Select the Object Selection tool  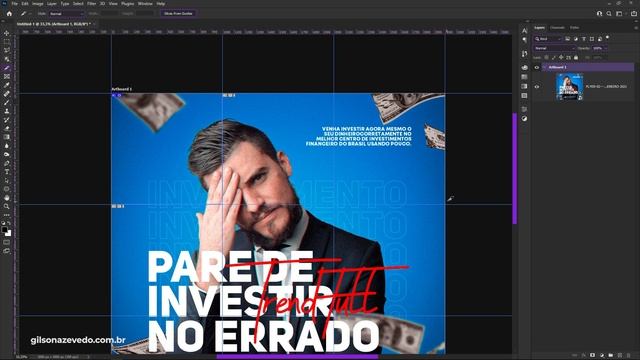coord(7,59)
